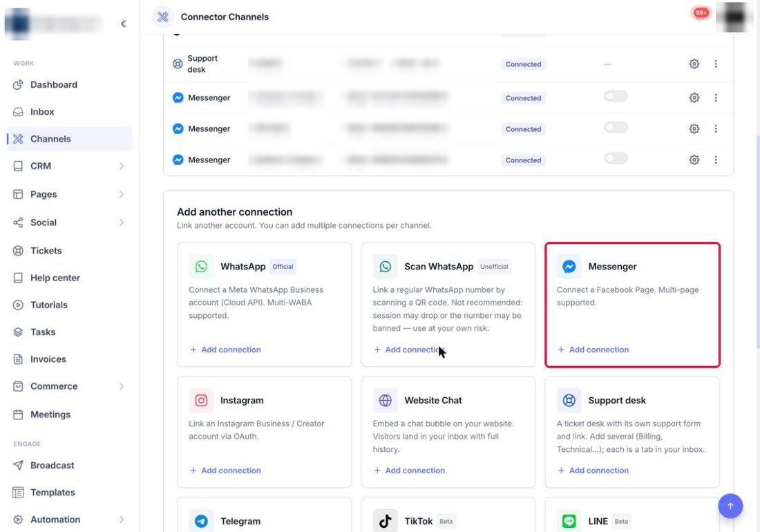Add connection on the Instagram card
This screenshot has height=532, width=760.
pyautogui.click(x=225, y=471)
